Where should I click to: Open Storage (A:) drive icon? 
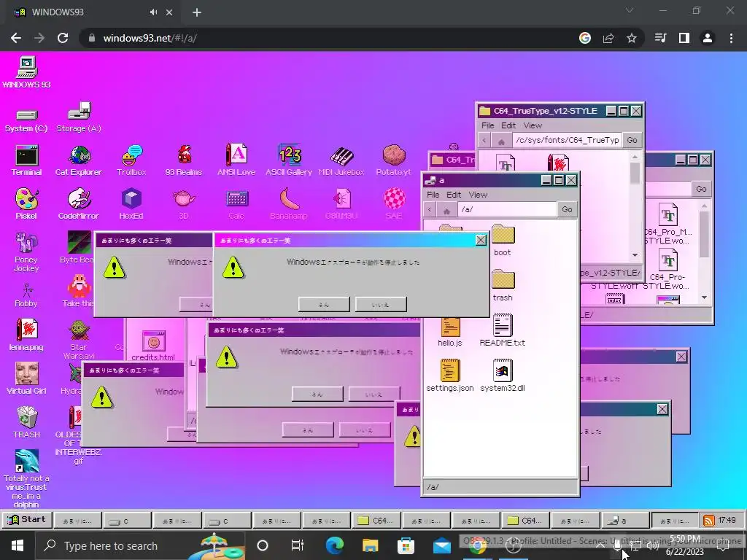(x=79, y=117)
